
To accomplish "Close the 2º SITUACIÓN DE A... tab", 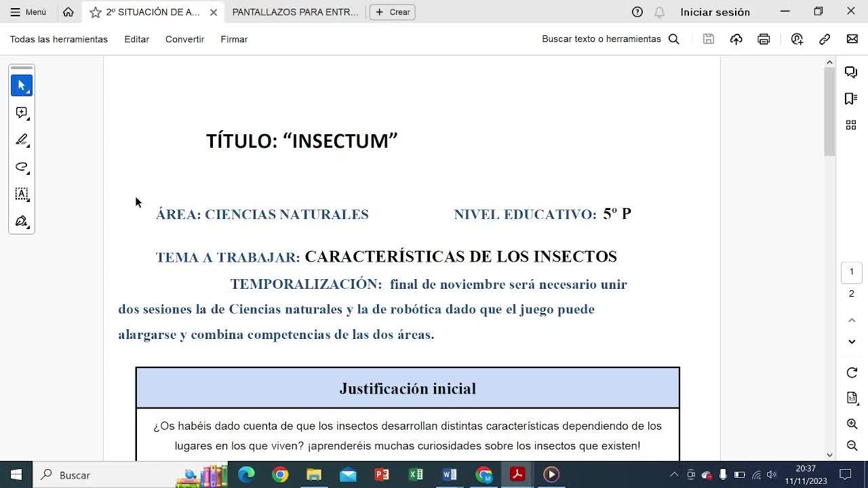I will (x=214, y=12).
